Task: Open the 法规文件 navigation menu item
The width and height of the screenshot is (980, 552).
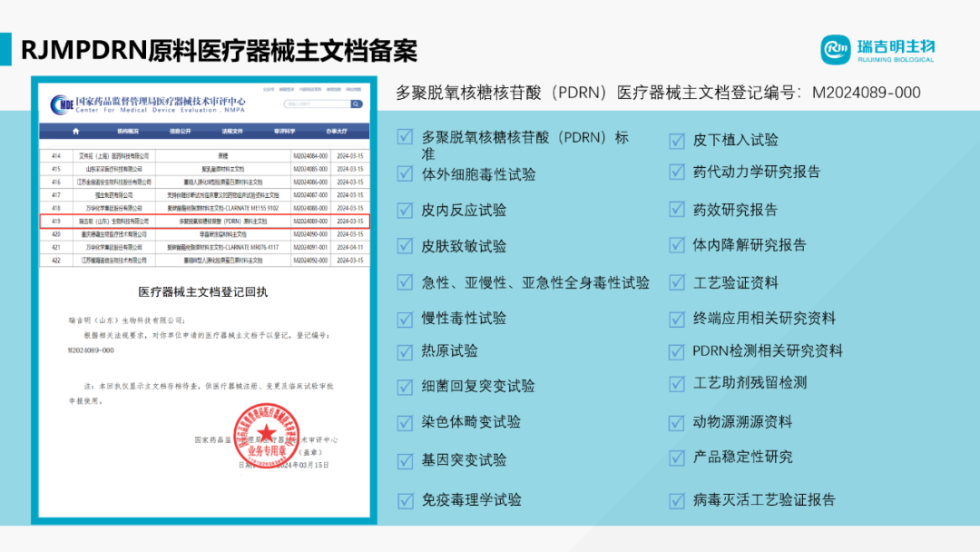Action: coord(232,132)
